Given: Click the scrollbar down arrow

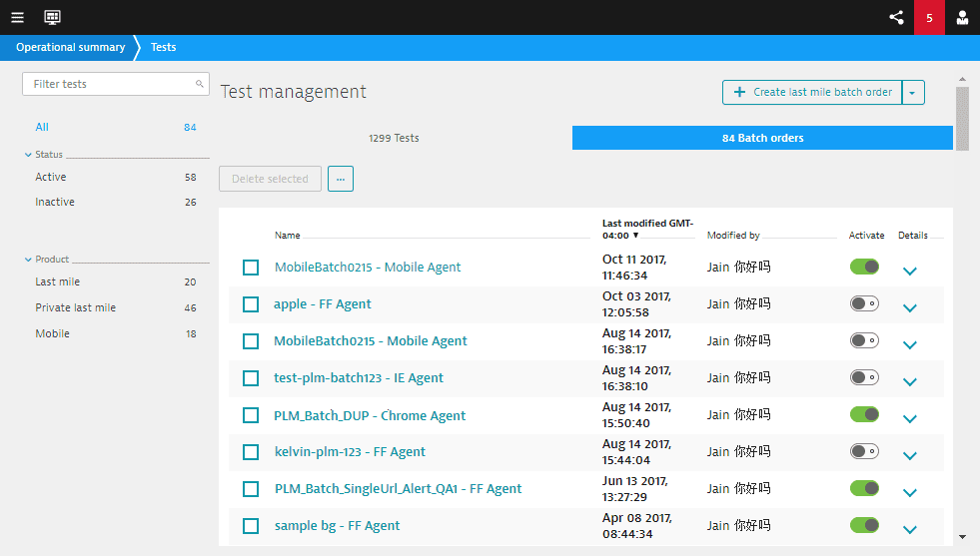Looking at the screenshot, I should coord(962,537).
